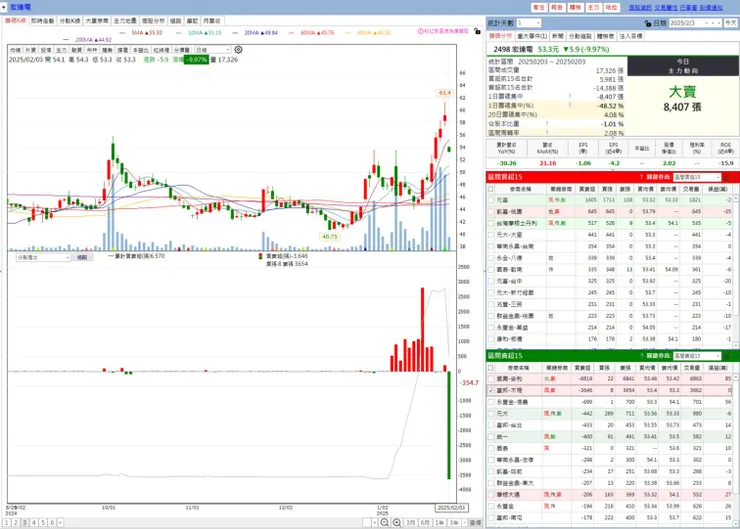The width and height of the screenshot is (740, 529).
Task: Click the 今天 button
Action: point(731,23)
